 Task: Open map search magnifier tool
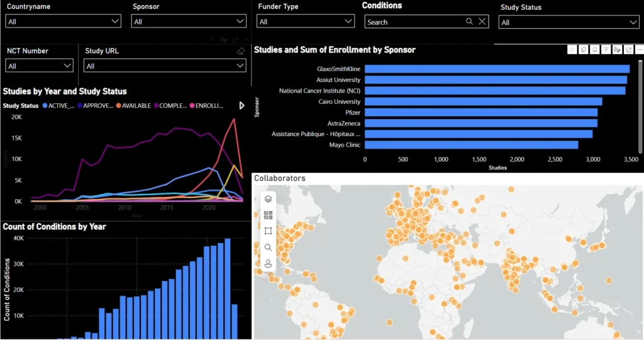[x=268, y=247]
